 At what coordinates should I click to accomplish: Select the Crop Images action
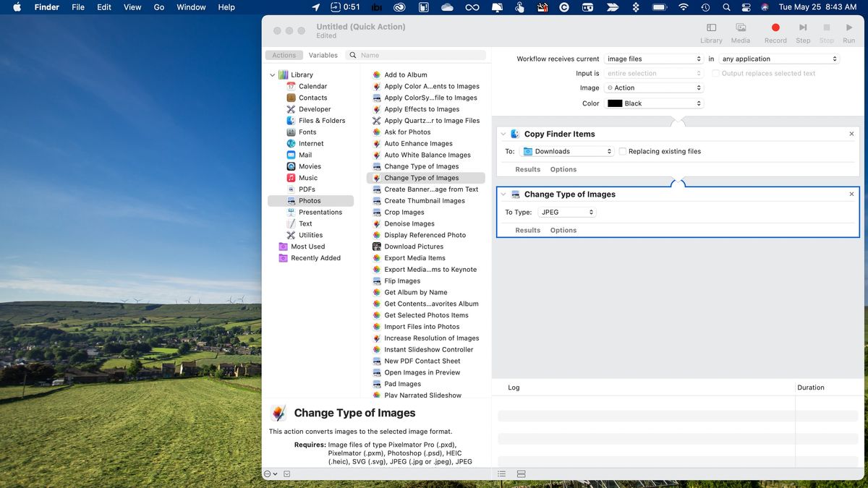pos(404,213)
